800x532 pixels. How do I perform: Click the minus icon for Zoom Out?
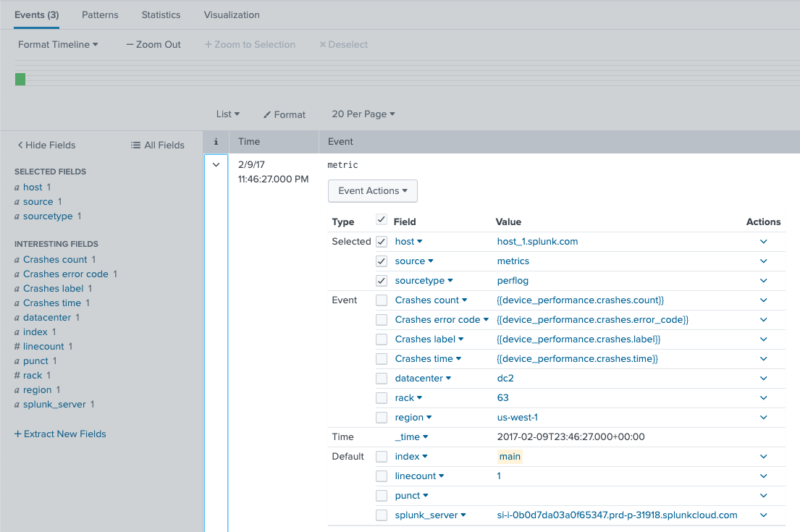tap(129, 44)
